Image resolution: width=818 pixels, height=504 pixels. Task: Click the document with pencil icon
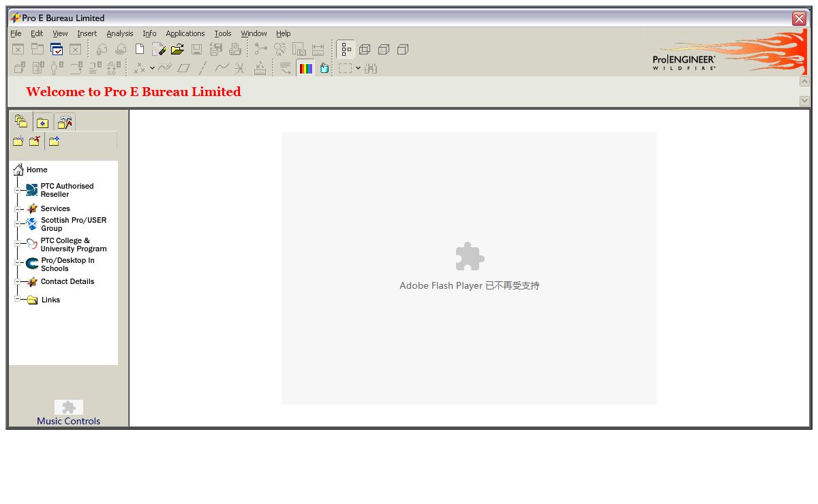coord(159,49)
